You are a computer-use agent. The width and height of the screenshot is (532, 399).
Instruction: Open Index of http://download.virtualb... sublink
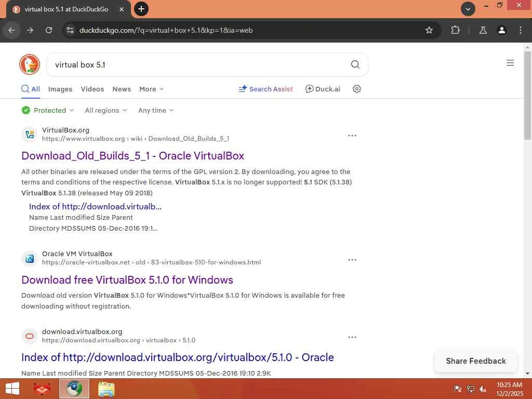tap(95, 207)
